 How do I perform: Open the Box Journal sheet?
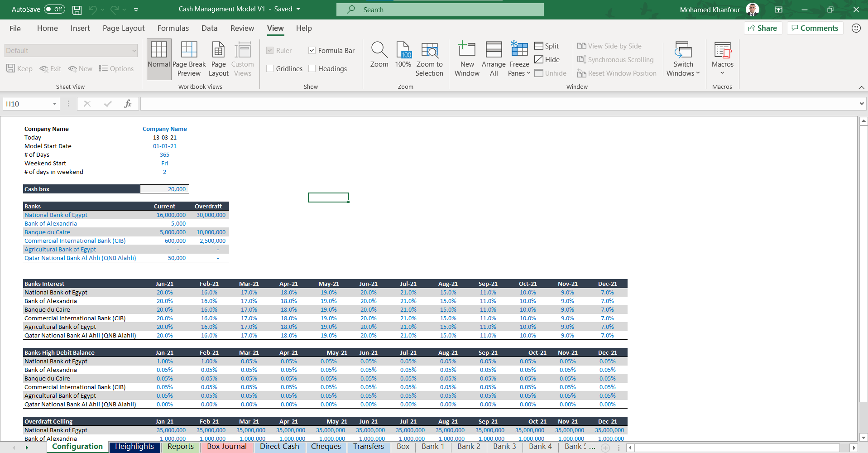(227, 447)
